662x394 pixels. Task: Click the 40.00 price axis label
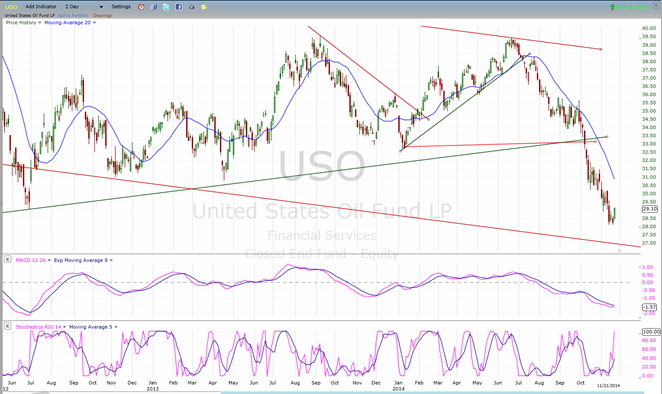649,28
